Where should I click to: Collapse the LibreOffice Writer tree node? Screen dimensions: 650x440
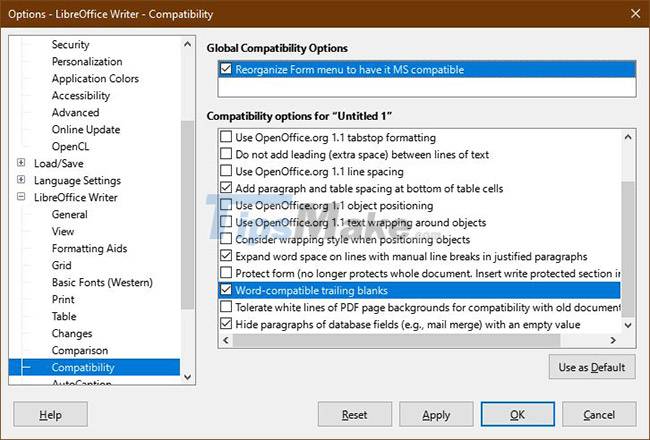(21, 197)
